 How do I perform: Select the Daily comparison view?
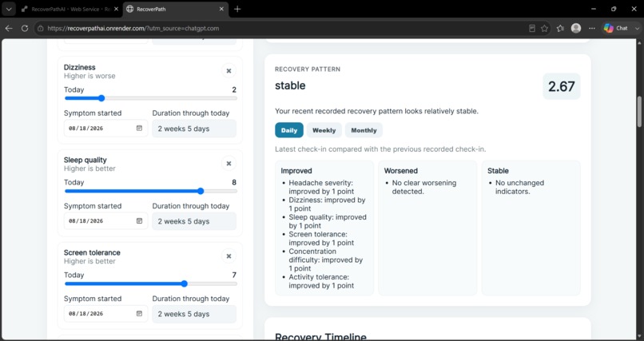(289, 130)
